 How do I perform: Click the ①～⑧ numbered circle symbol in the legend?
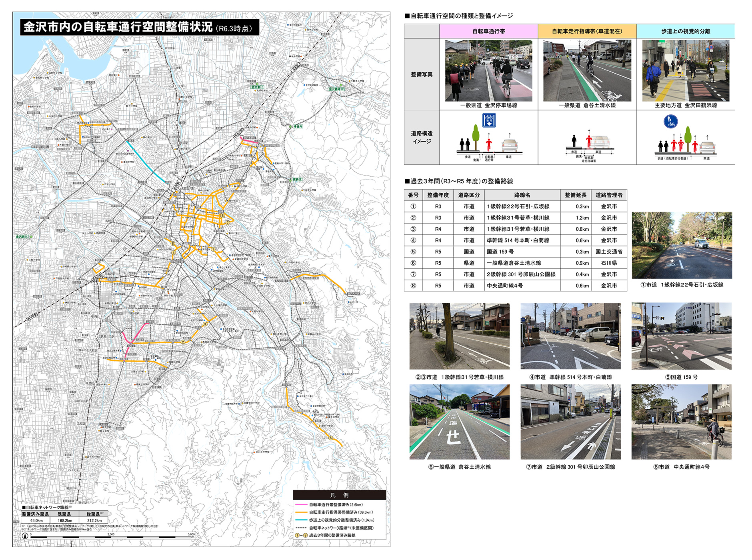301,535
